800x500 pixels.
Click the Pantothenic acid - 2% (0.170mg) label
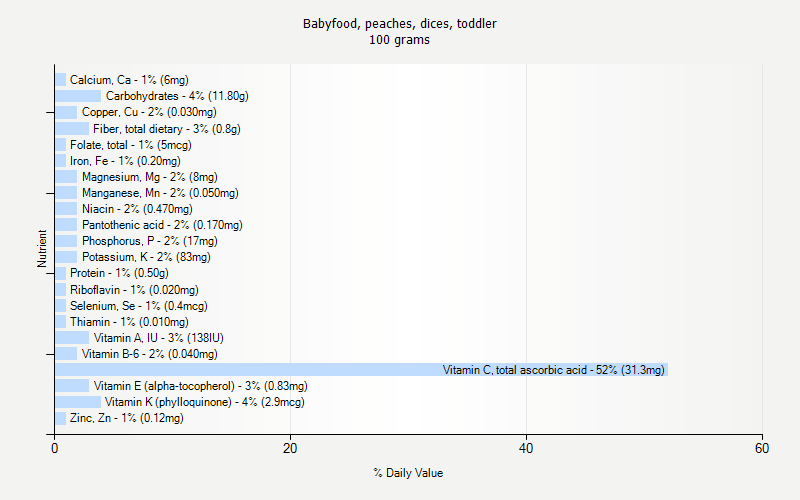(162, 225)
